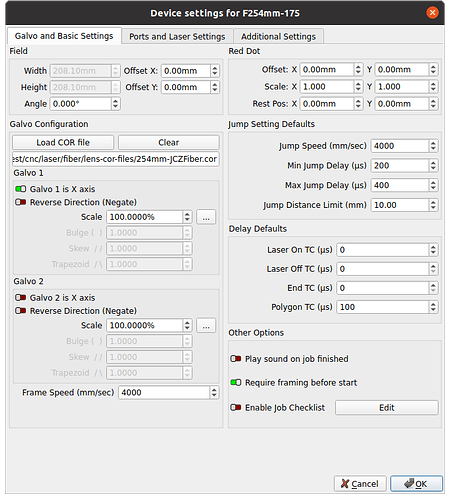Switch to Ports and Laser Settings tab
The width and height of the screenshot is (451, 500).
pyautogui.click(x=177, y=36)
